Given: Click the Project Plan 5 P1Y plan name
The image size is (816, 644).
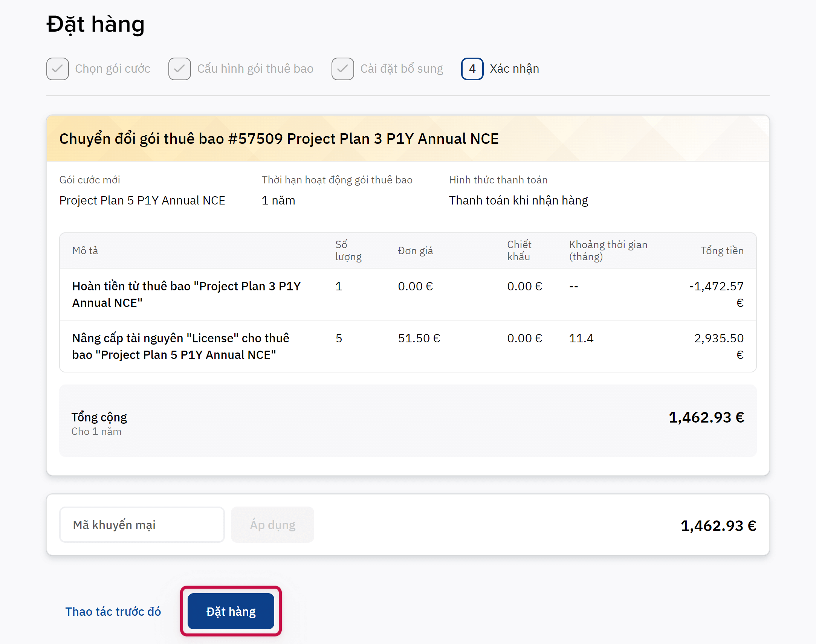Looking at the screenshot, I should [x=142, y=200].
